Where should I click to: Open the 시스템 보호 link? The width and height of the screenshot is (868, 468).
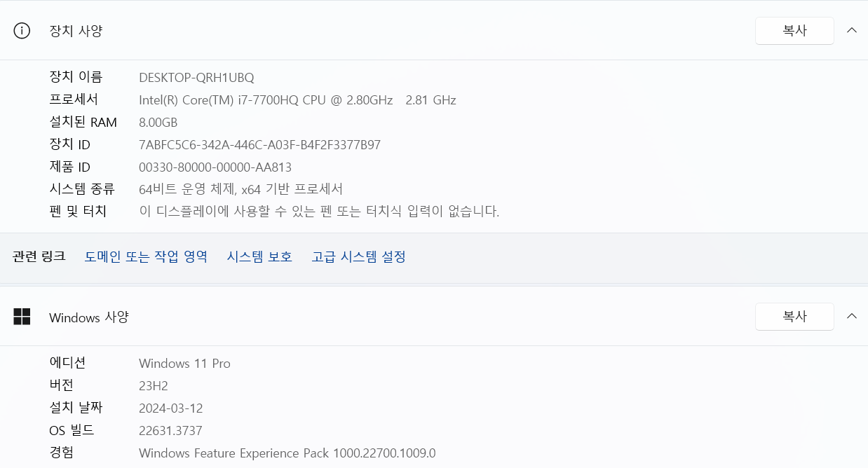(x=259, y=256)
